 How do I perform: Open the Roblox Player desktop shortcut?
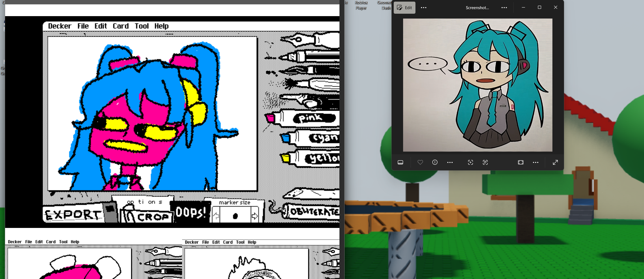(x=361, y=5)
